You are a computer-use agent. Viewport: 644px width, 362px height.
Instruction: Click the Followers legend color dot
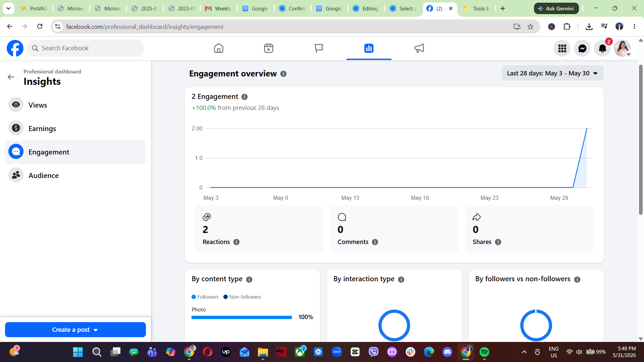(x=194, y=297)
